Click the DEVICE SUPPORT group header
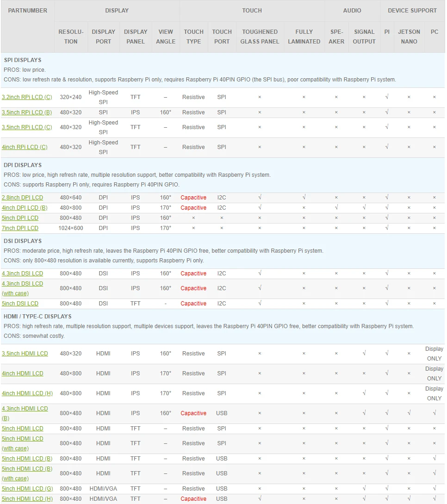 [412, 11]
